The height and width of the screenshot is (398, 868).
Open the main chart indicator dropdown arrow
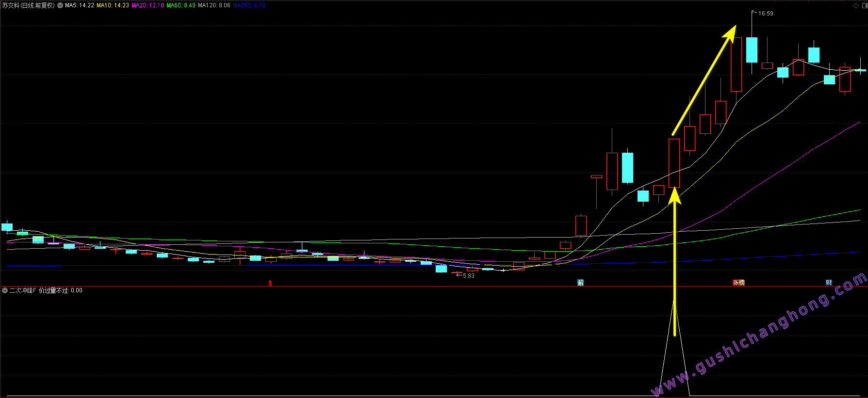tap(60, 5)
